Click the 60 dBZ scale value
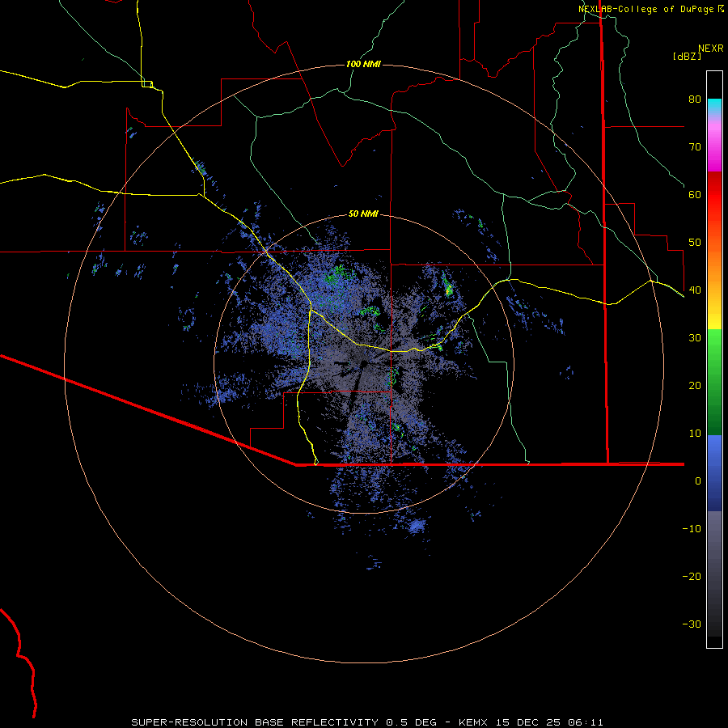 (695, 195)
